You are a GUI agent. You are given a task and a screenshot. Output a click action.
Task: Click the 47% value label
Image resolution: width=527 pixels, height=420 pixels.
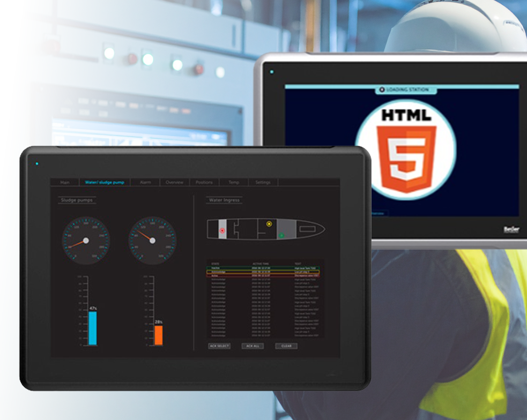pyautogui.click(x=93, y=308)
